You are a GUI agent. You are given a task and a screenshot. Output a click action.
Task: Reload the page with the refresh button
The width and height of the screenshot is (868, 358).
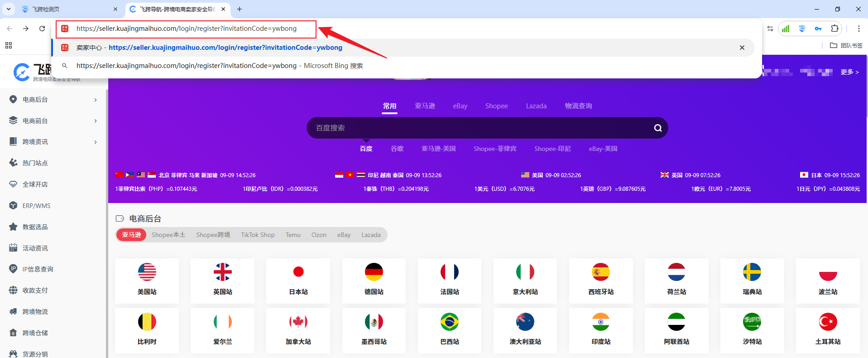[42, 29]
